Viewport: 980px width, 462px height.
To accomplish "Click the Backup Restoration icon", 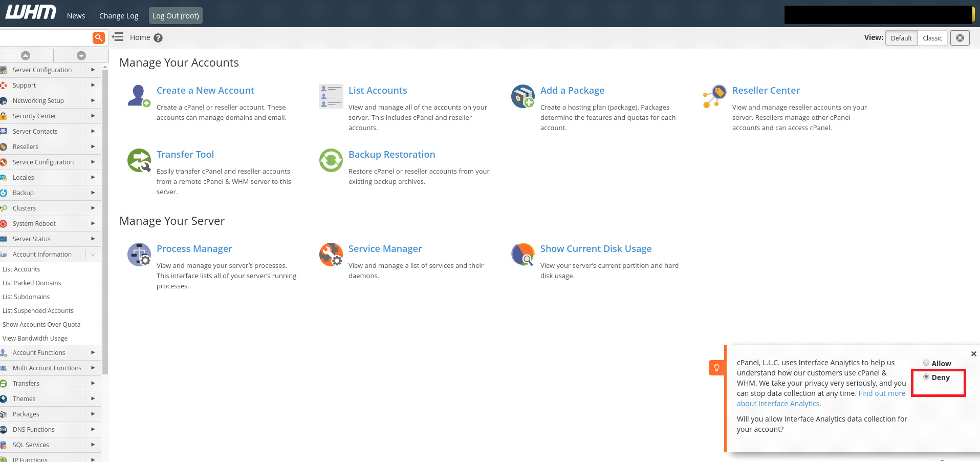I will pyautogui.click(x=331, y=160).
